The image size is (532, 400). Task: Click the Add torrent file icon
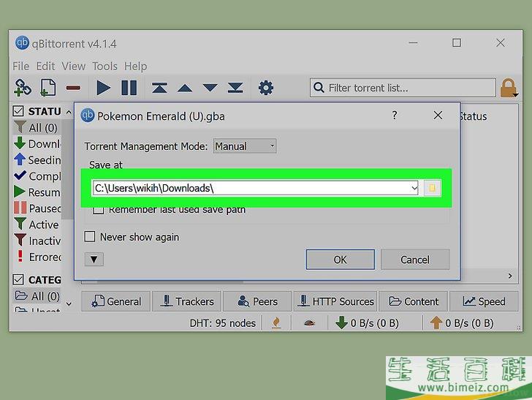tap(47, 88)
